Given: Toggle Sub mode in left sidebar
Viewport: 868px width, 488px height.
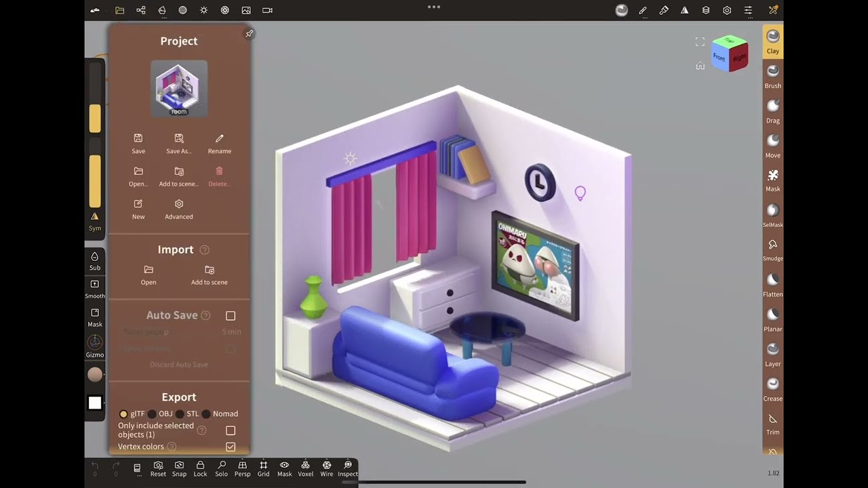Looking at the screenshot, I should tap(95, 261).
